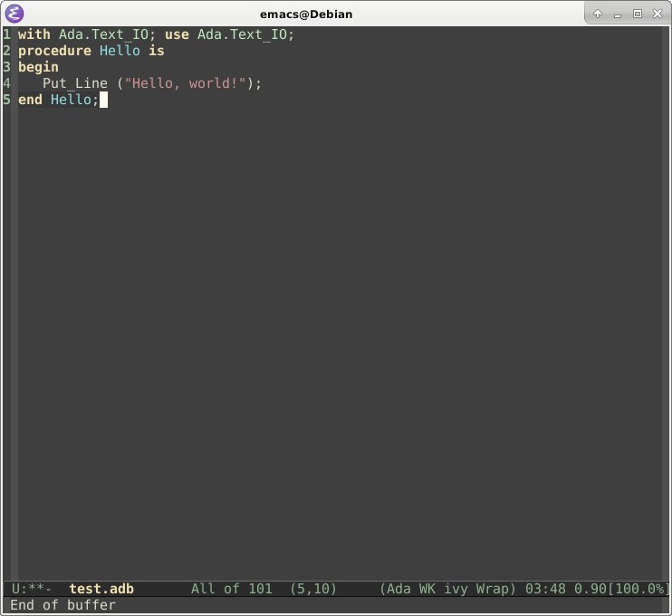Click the 'is' keyword on line 2

click(x=157, y=51)
